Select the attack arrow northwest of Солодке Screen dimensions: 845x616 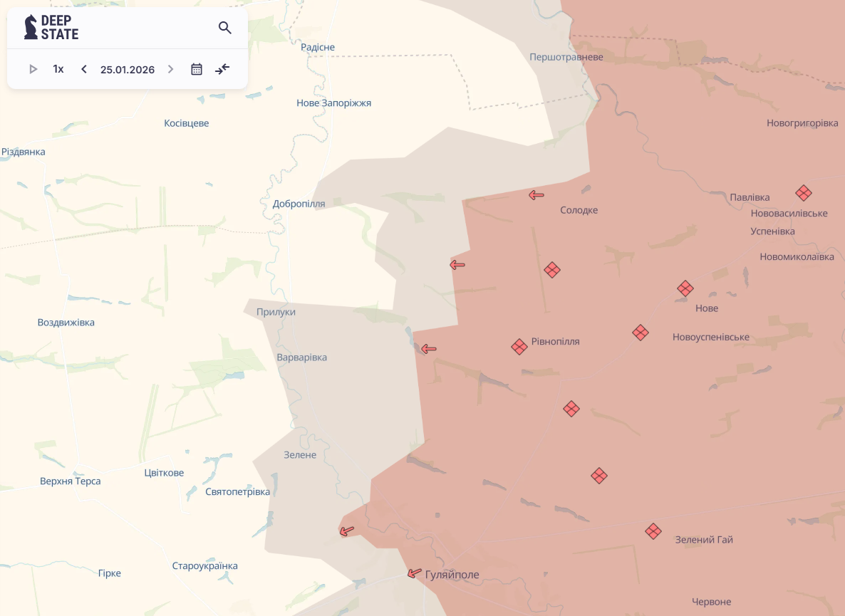(x=536, y=195)
